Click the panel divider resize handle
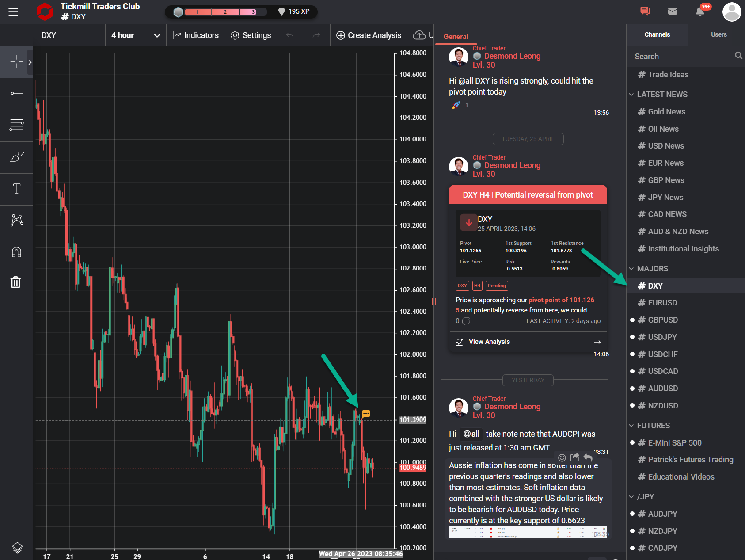This screenshot has width=745, height=560. pyautogui.click(x=434, y=301)
